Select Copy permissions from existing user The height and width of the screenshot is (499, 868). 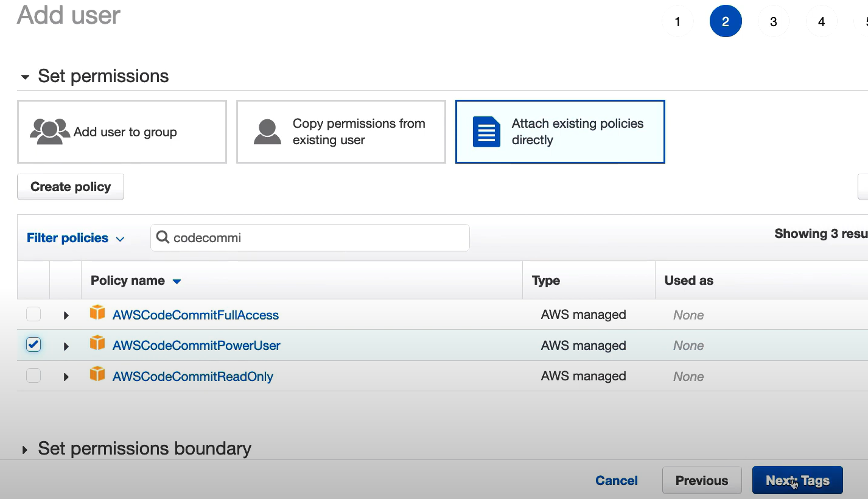(341, 131)
